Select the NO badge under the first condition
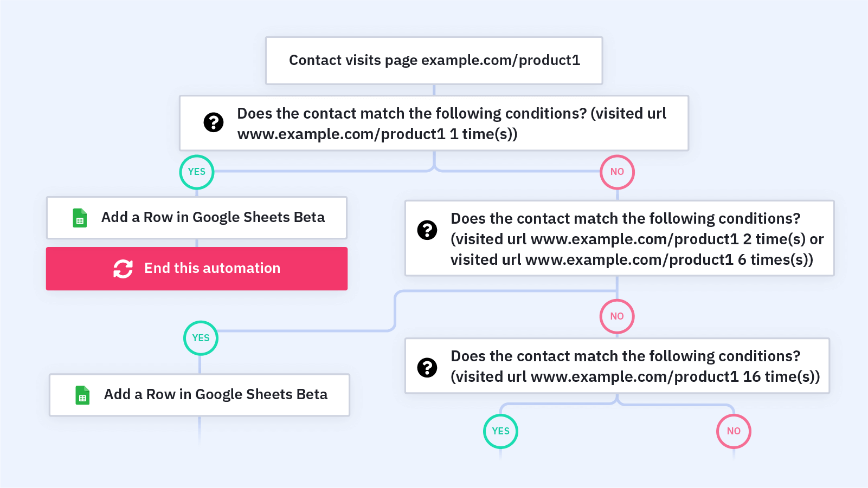Viewport: 868px width, 488px height. (x=617, y=172)
